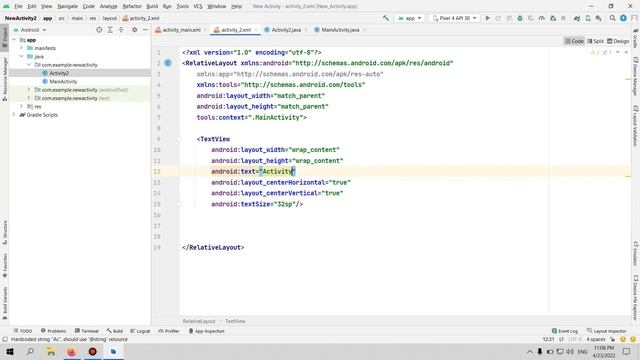
Task: Sync project with Gradle files elephant icon
Action: pos(577,18)
